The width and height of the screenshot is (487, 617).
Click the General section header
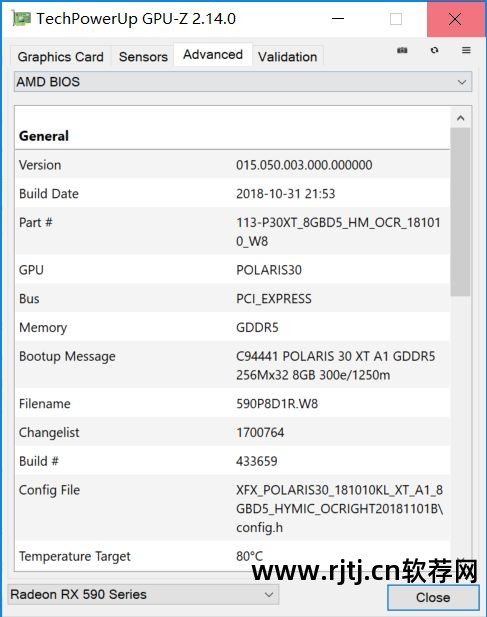(x=44, y=136)
